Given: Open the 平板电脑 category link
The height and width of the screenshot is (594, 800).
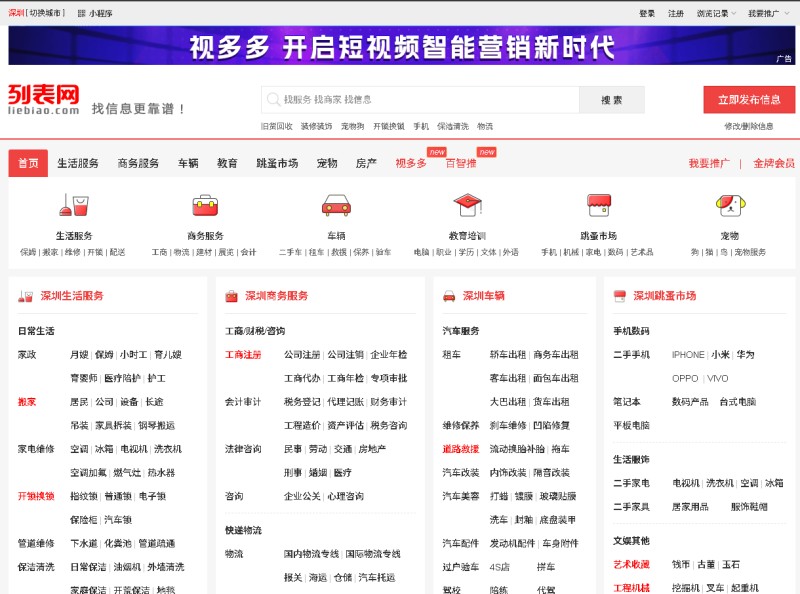Looking at the screenshot, I should tap(631, 426).
